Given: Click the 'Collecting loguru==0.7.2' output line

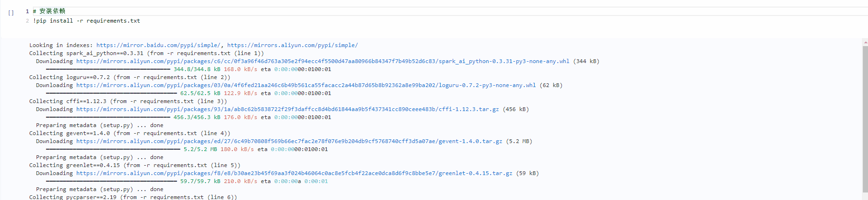Looking at the screenshot, I should click(x=130, y=77).
